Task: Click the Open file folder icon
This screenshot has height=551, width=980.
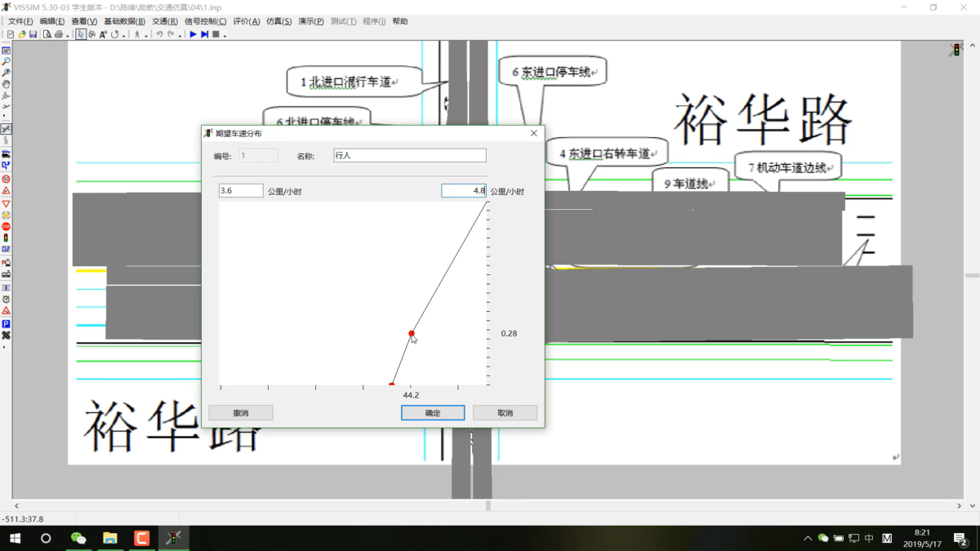Action: 22,34
